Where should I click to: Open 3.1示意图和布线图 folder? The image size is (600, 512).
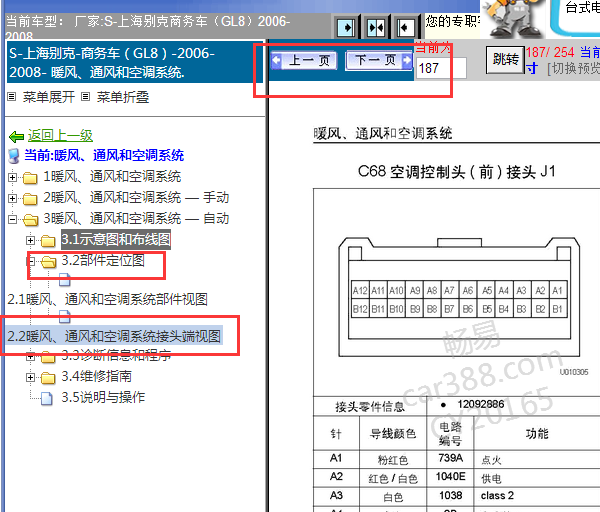[x=116, y=240]
